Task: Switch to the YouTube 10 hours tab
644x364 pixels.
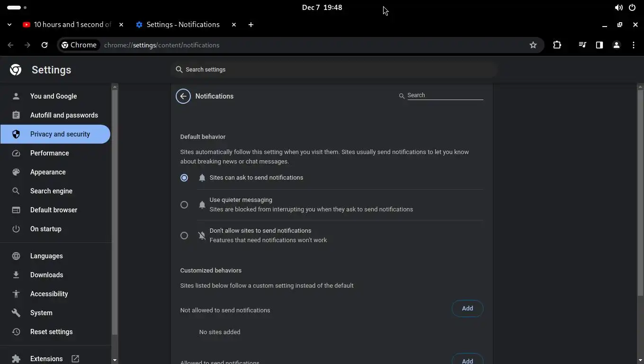Action: pyautogui.click(x=72, y=25)
